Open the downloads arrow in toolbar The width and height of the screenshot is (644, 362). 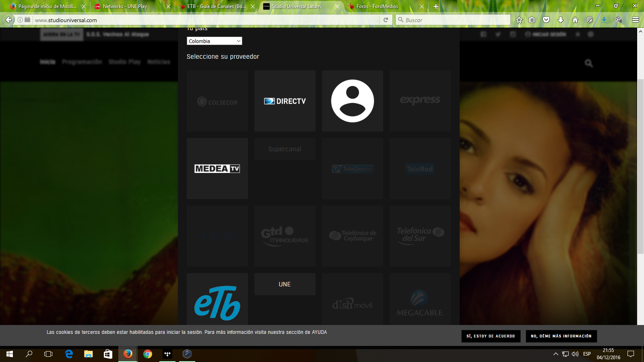561,20
